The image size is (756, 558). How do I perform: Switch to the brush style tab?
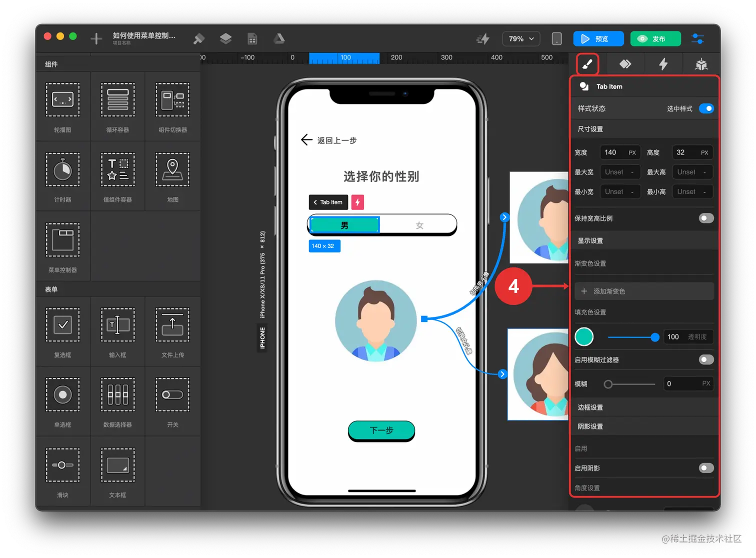pos(587,64)
